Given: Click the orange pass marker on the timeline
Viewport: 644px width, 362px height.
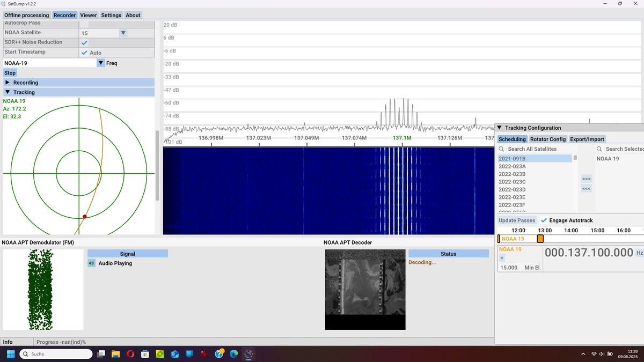Looking at the screenshot, I should click(540, 239).
